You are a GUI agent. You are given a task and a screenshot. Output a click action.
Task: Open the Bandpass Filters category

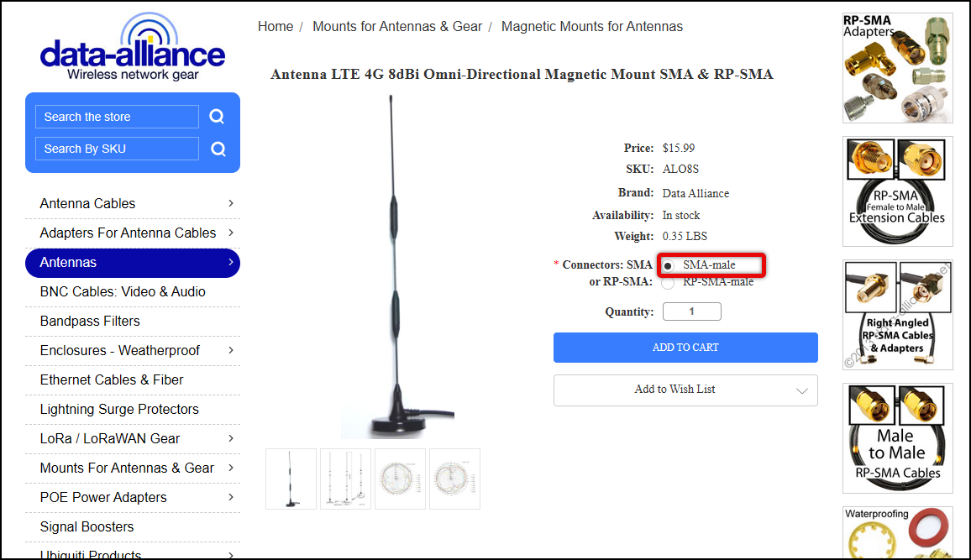[90, 321]
